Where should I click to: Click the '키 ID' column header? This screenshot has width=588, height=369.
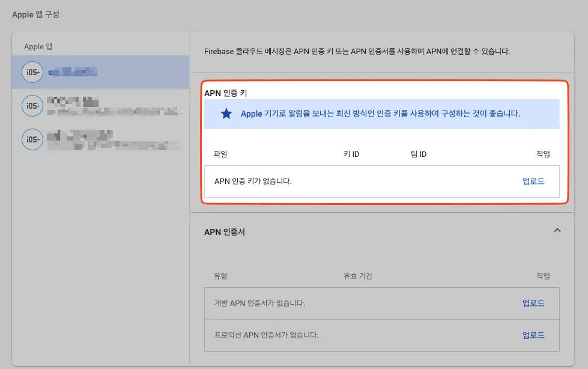tap(351, 154)
